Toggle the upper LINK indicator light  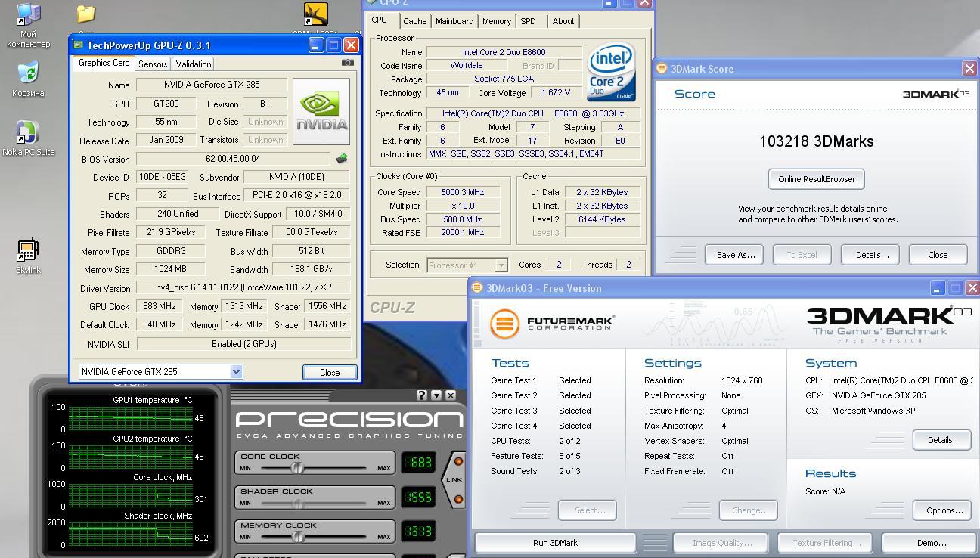[458, 461]
